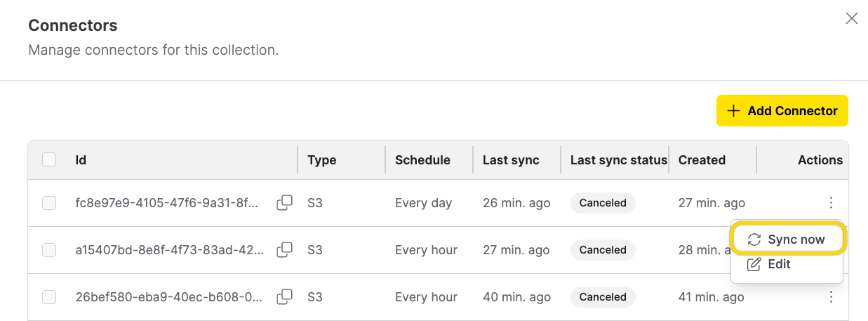
Task: Sort by the Last sync column header
Action: coord(511,160)
